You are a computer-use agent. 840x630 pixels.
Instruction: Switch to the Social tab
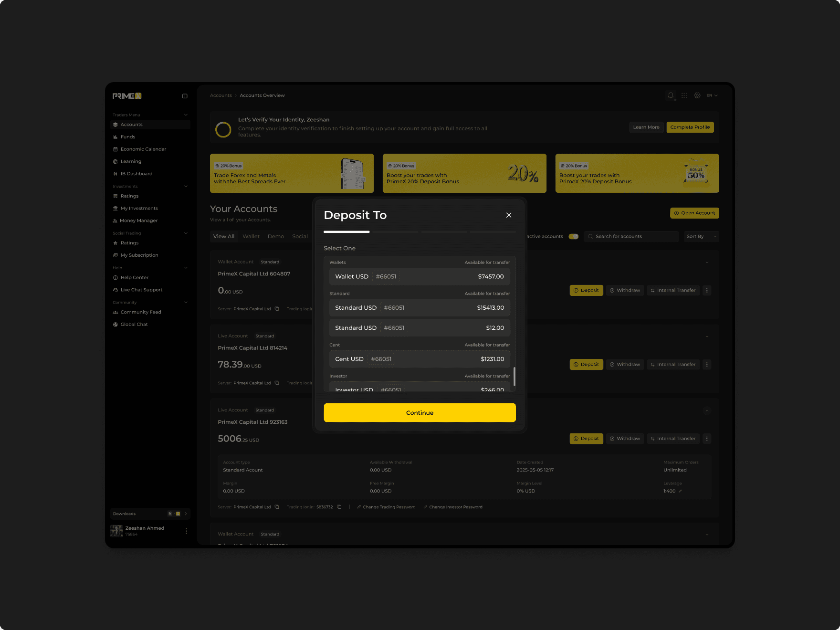[300, 236]
